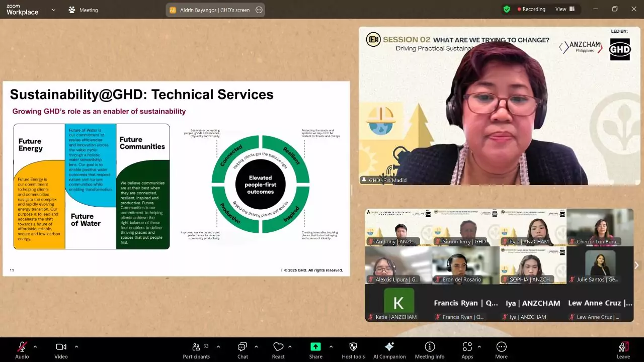This screenshot has width=644, height=362.
Task: Click 'Future of Water' heading on slide
Action: point(86,220)
